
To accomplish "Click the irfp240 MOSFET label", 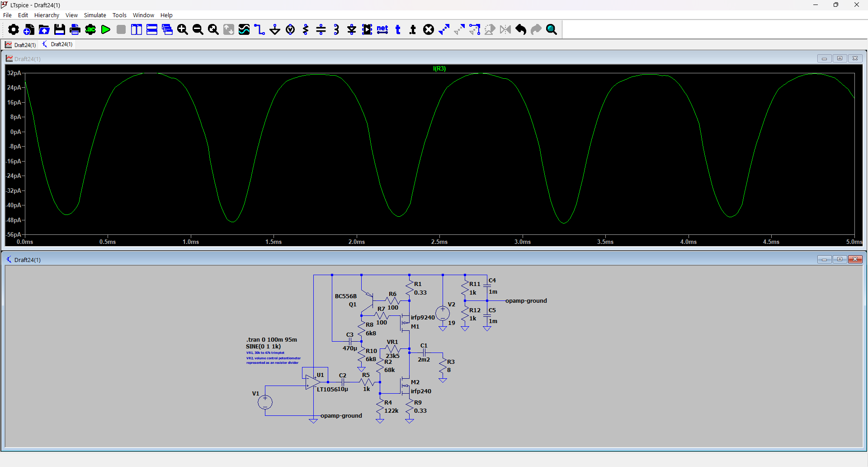I will pos(421,391).
